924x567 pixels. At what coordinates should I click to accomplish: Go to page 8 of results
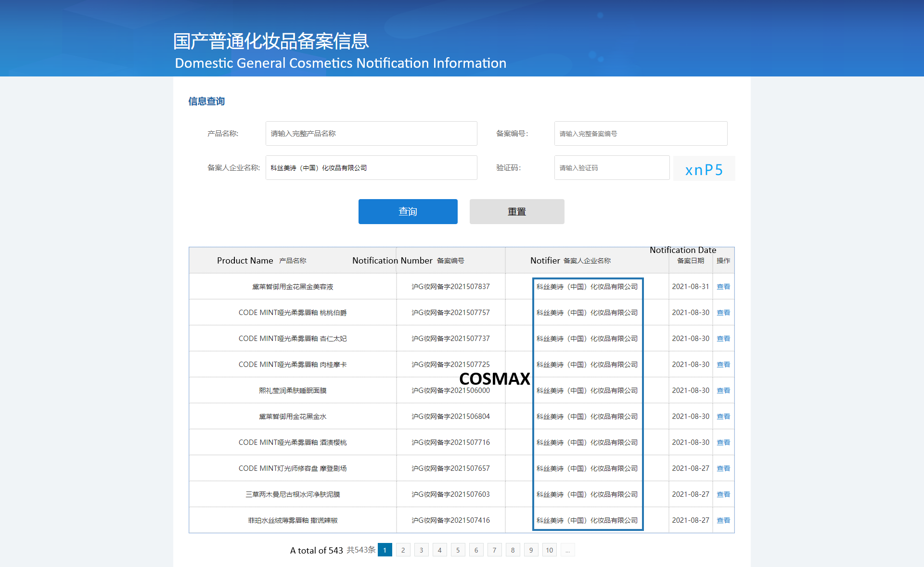513,550
